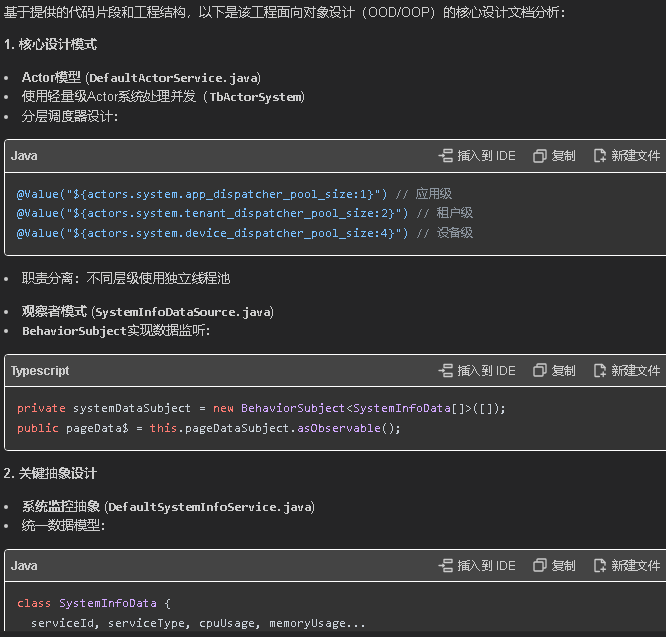Click '新建文件' label in first Java block
The width and height of the screenshot is (666, 637).
click(x=635, y=156)
